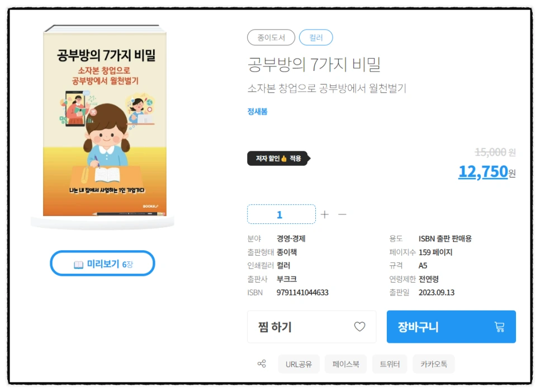Screen dimensions: 540x392
Task: Click the thumbs-up icon in 저자 할인 badge
Action: [x=284, y=159]
